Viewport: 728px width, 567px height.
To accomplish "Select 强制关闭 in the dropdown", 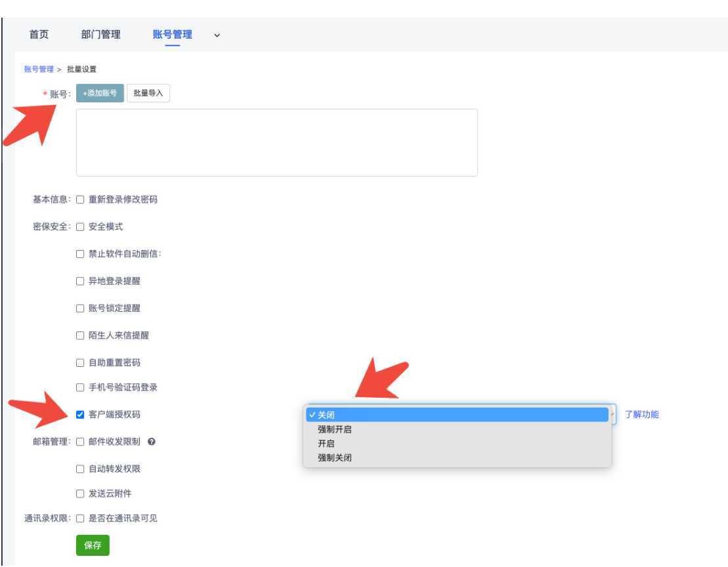I will point(457,458).
